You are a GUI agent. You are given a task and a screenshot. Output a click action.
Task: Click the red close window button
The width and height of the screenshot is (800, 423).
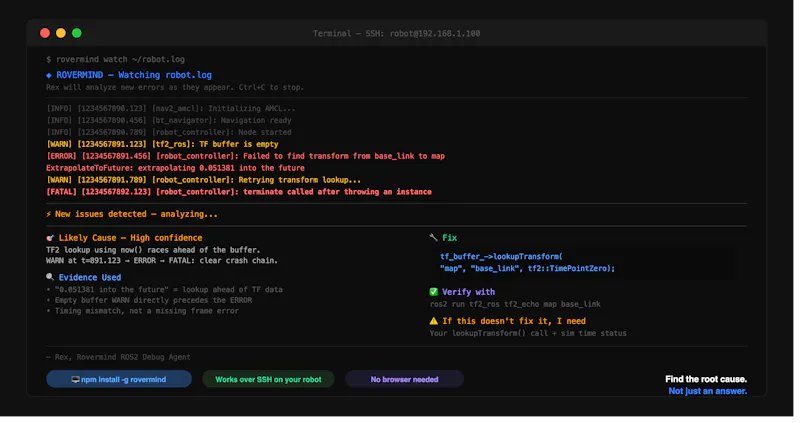45,33
